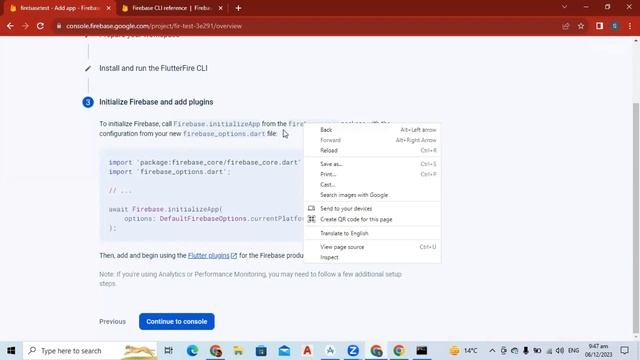640x360 pixels.
Task: Click the Continue to console button
Action: [176, 322]
